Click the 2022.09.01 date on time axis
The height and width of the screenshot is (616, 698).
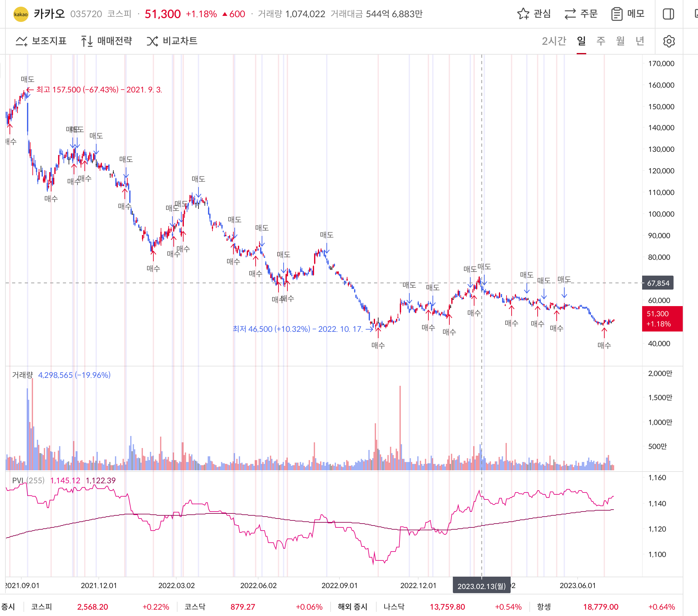point(339,585)
